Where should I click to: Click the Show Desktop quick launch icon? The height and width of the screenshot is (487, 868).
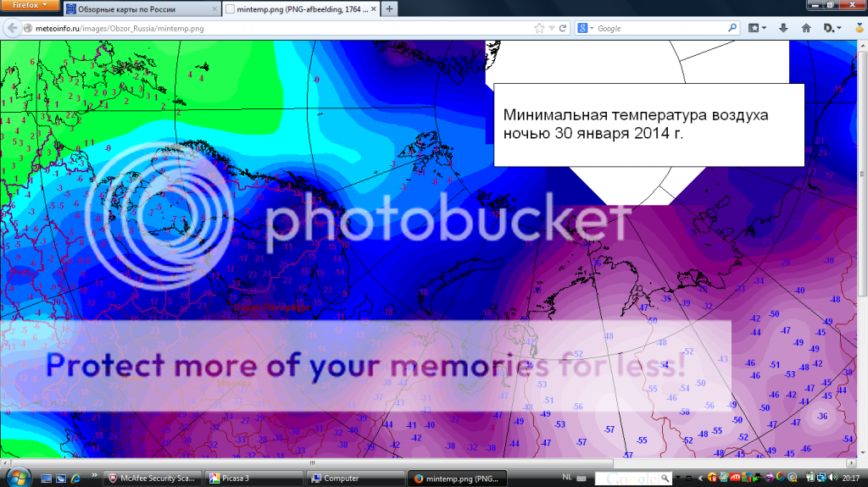click(x=46, y=479)
